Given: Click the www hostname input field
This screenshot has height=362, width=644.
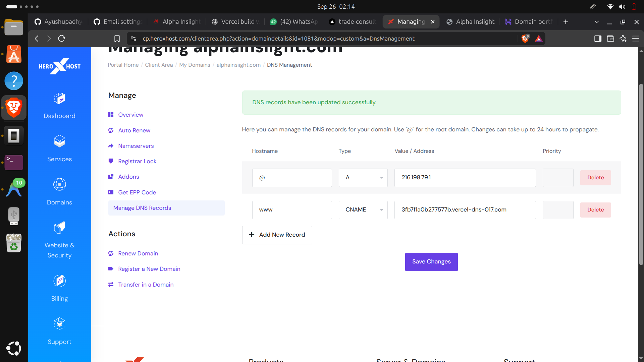Looking at the screenshot, I should [x=292, y=210].
